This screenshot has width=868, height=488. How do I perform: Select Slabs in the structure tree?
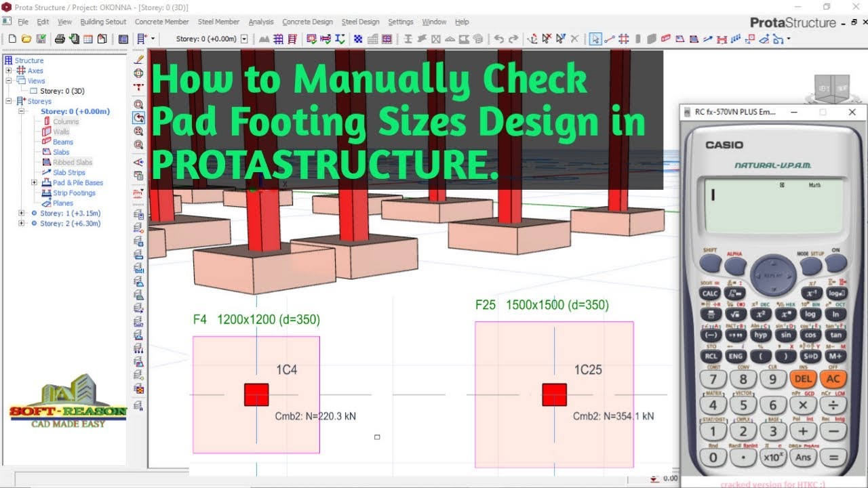[x=61, y=152]
